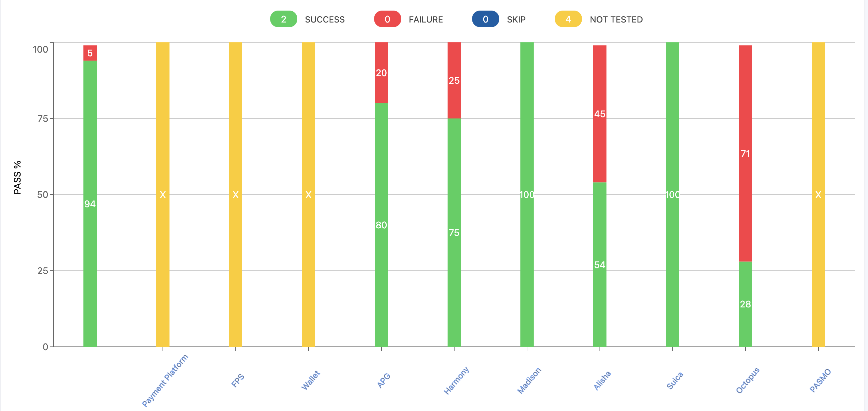This screenshot has width=868, height=411.
Task: Click the Octopus axis label
Action: [748, 380]
